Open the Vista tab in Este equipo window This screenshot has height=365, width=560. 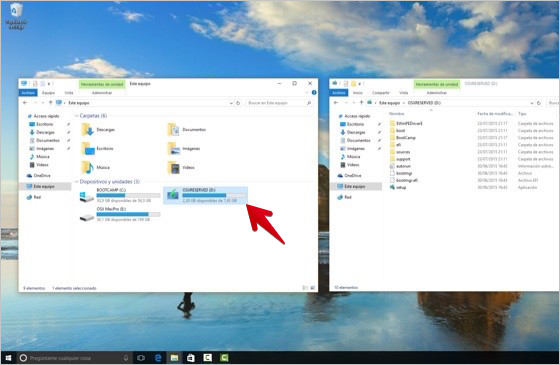point(69,93)
